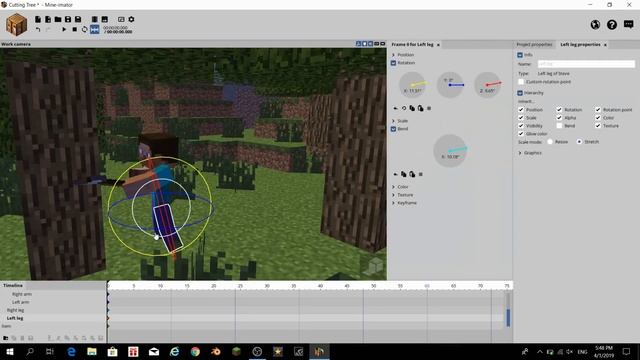Viewport: 640px width, 360px height.
Task: Click the import asset file icon
Action: [x=48, y=19]
